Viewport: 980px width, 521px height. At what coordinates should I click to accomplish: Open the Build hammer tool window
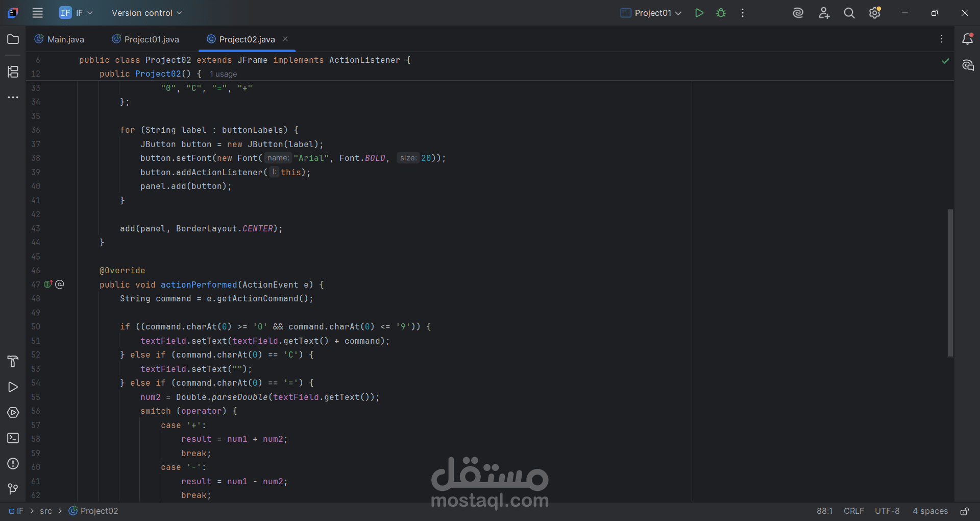coord(13,362)
